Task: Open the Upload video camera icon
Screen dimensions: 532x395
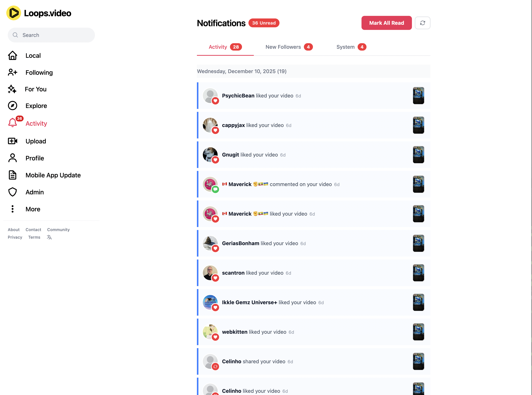Action: point(12,141)
